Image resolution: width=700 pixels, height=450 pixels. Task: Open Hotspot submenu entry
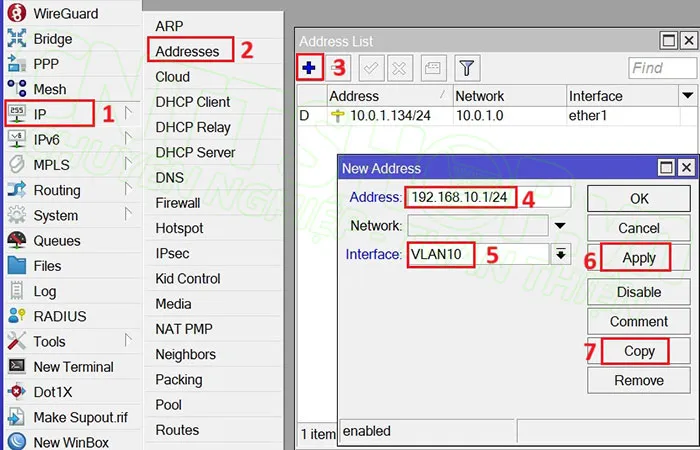click(x=179, y=228)
